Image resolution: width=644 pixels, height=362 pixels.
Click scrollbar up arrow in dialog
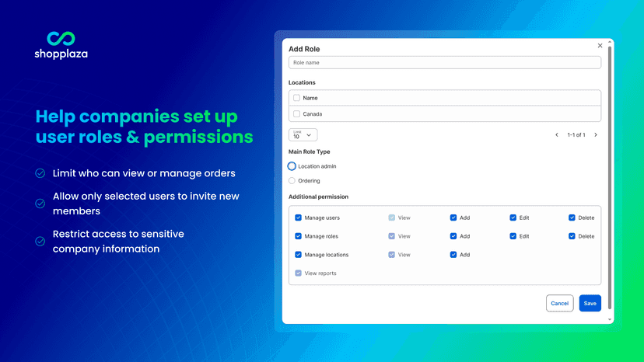[x=610, y=42]
